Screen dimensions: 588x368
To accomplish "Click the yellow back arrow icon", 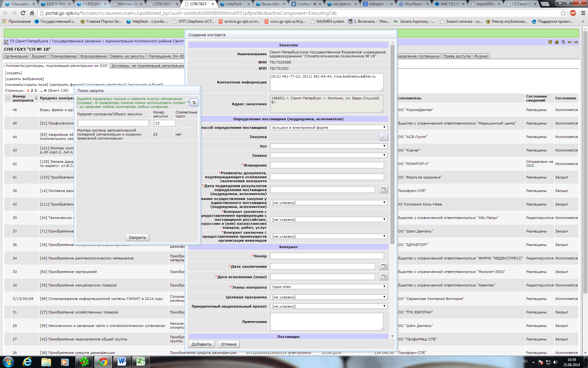I will [570, 42].
